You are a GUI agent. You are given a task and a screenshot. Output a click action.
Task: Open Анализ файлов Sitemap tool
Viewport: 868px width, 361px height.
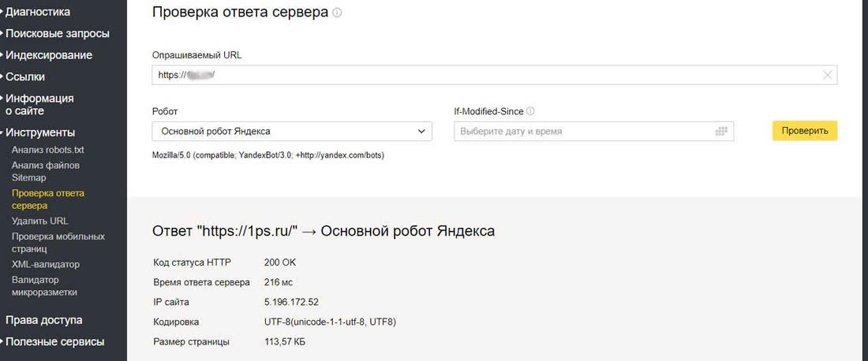tap(45, 171)
